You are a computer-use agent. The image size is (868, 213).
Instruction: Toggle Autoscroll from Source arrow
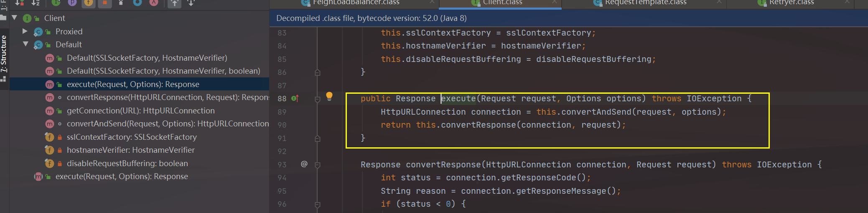click(x=191, y=3)
